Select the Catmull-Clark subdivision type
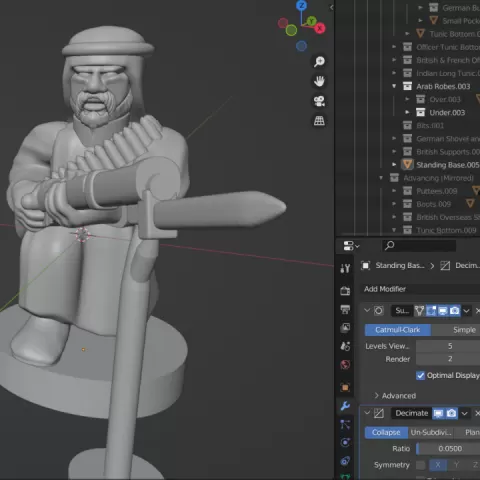The image size is (480, 480). coord(398,330)
